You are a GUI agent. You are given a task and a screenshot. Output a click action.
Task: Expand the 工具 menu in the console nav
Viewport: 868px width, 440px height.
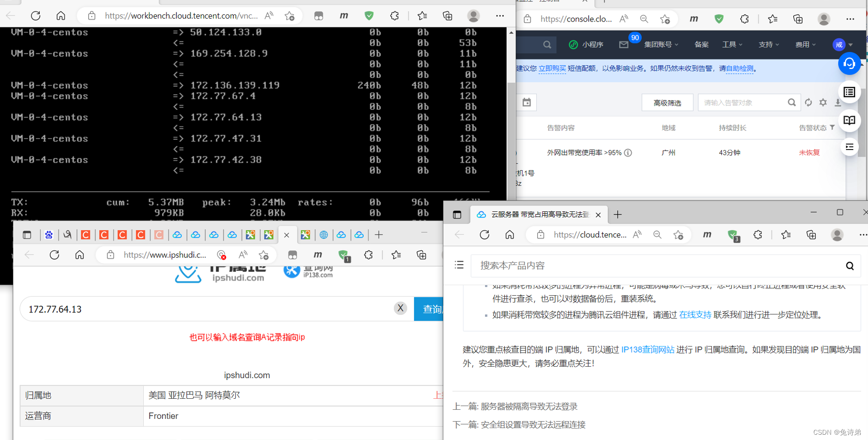click(732, 45)
